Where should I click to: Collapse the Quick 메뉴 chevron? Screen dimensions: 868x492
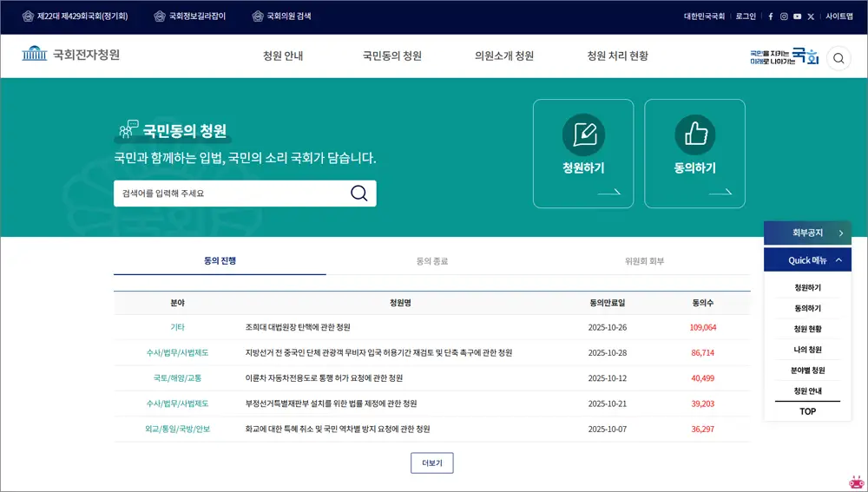coord(839,260)
